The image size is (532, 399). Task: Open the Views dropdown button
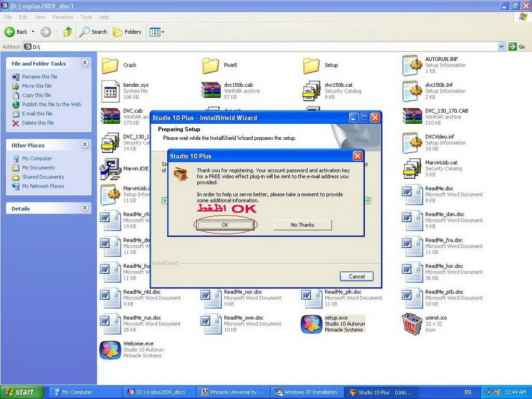pyautogui.click(x=157, y=32)
